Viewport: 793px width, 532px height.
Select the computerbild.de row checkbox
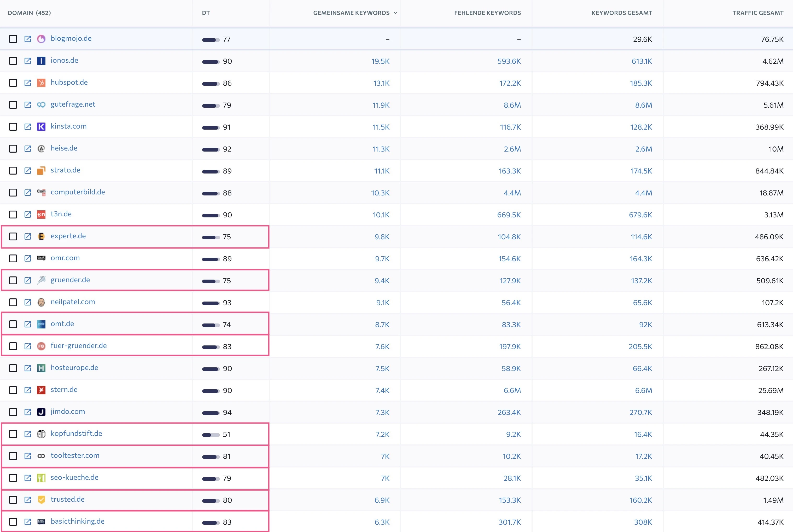[x=13, y=192]
